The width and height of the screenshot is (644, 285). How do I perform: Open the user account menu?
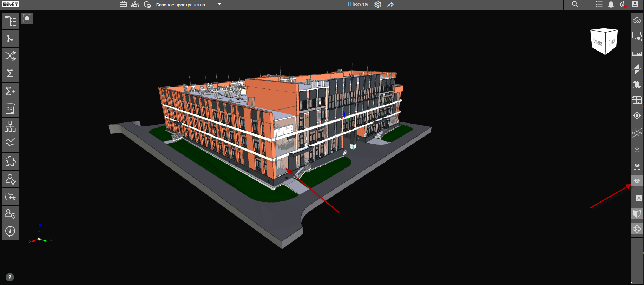point(635,4)
